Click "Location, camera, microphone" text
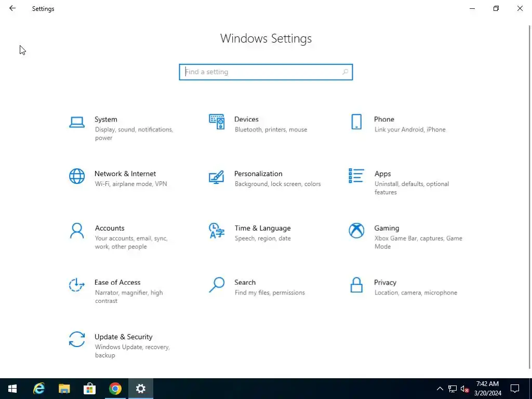The width and height of the screenshot is (532, 399). [416, 293]
